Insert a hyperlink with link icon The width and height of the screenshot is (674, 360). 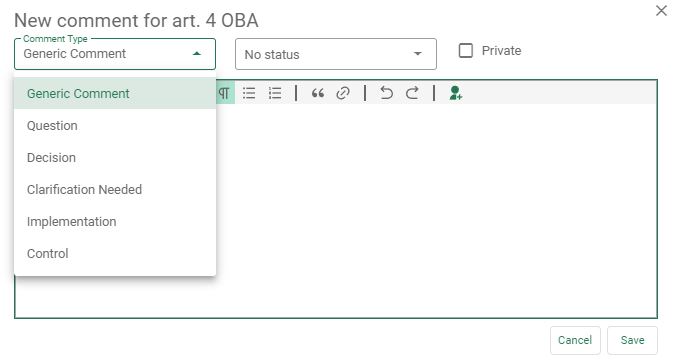(x=343, y=93)
